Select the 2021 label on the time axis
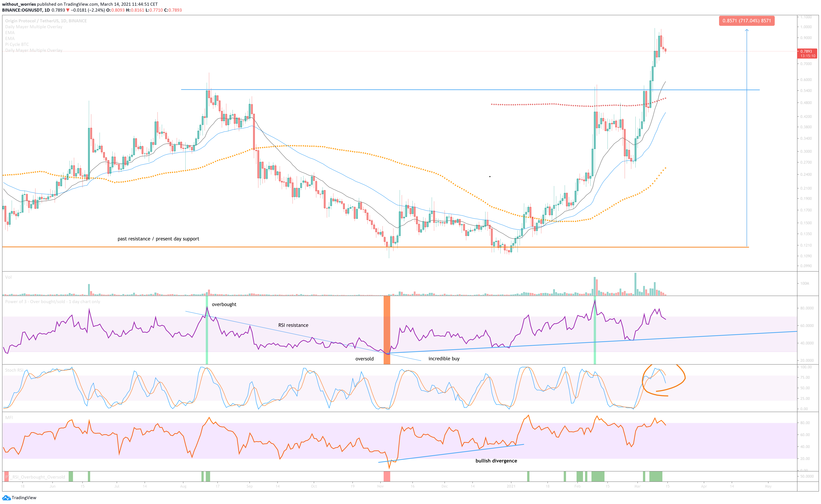The height and width of the screenshot is (504, 821). tap(511, 486)
